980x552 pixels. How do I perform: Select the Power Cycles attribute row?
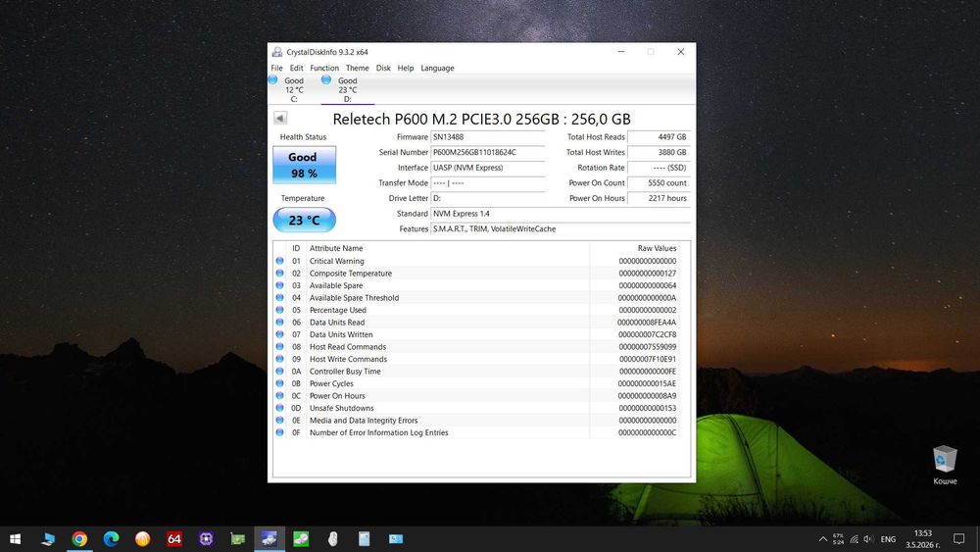coord(476,383)
